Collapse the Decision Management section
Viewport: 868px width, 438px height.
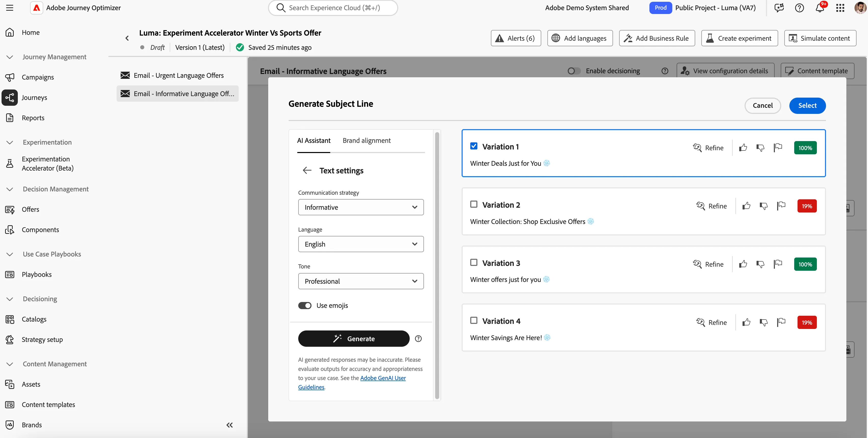coord(10,189)
